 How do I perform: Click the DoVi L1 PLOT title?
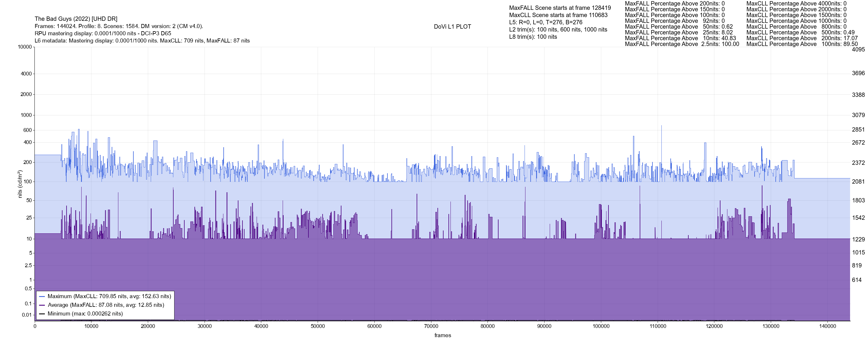click(452, 27)
